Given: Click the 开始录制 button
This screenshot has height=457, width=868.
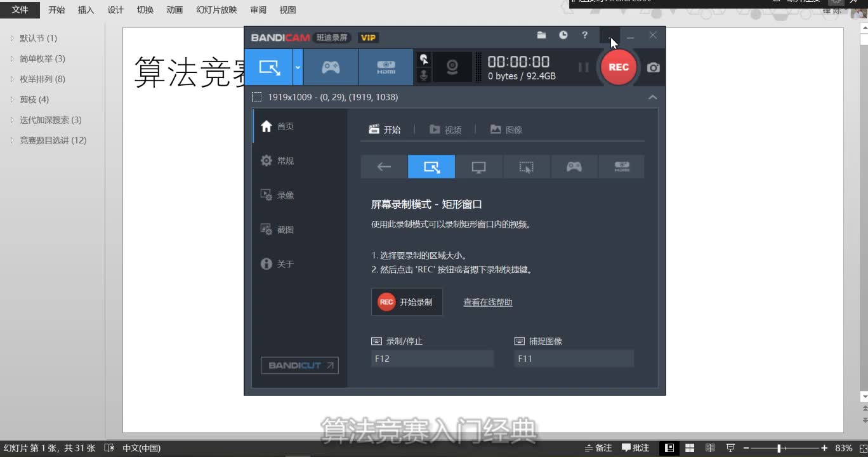Looking at the screenshot, I should coord(407,302).
